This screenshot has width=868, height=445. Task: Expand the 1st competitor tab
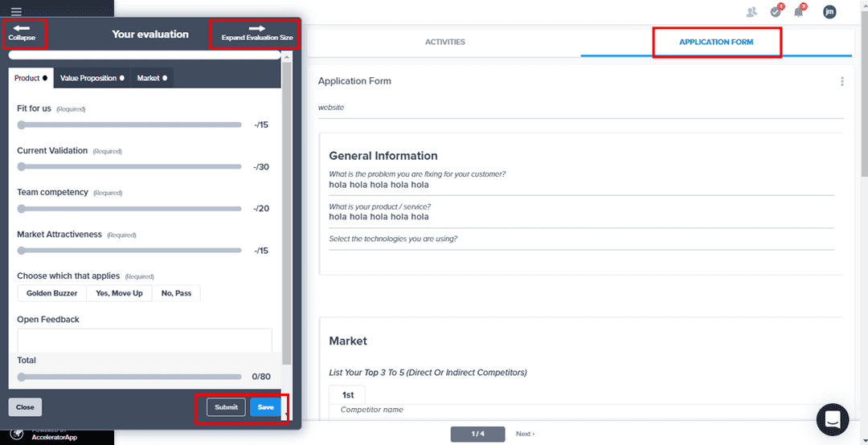click(348, 395)
